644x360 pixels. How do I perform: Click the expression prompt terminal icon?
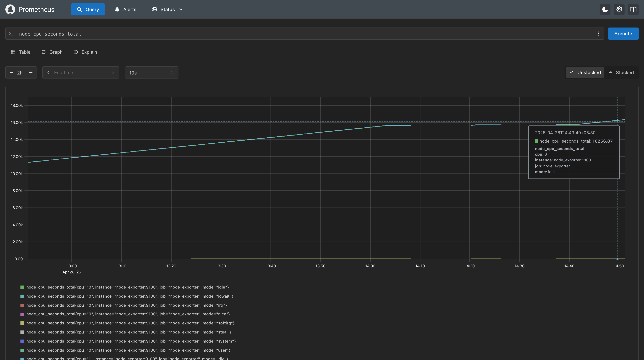click(11, 34)
